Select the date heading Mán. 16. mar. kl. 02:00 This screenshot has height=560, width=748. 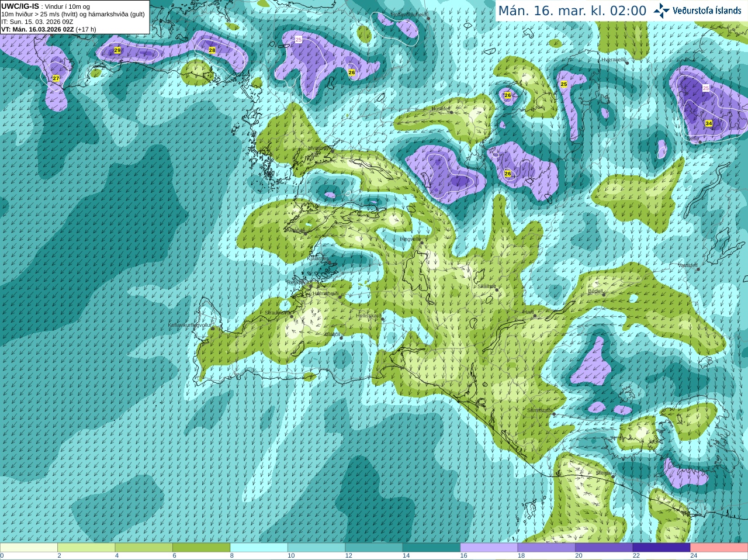tap(572, 11)
